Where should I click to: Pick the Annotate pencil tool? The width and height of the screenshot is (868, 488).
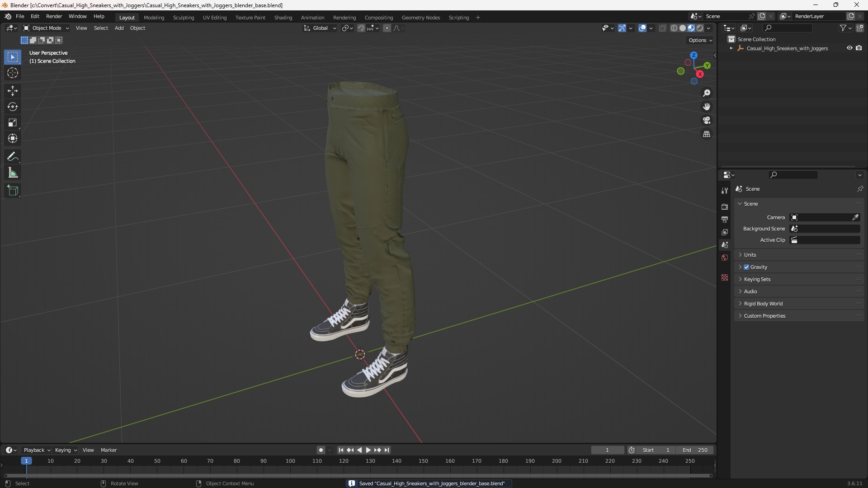coord(13,157)
